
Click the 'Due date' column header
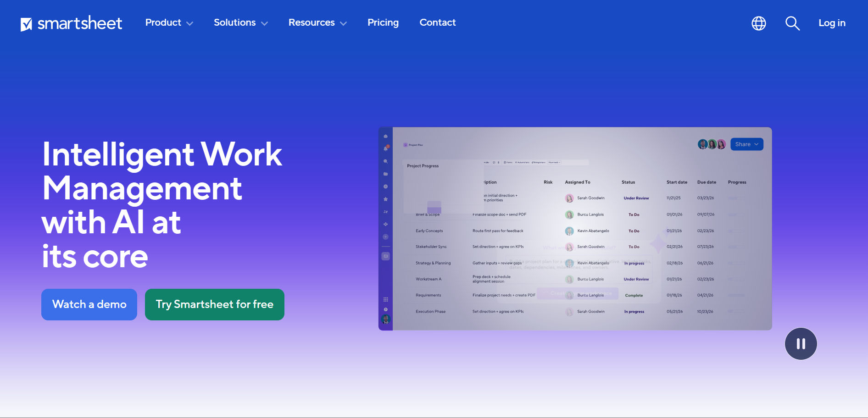click(x=707, y=182)
